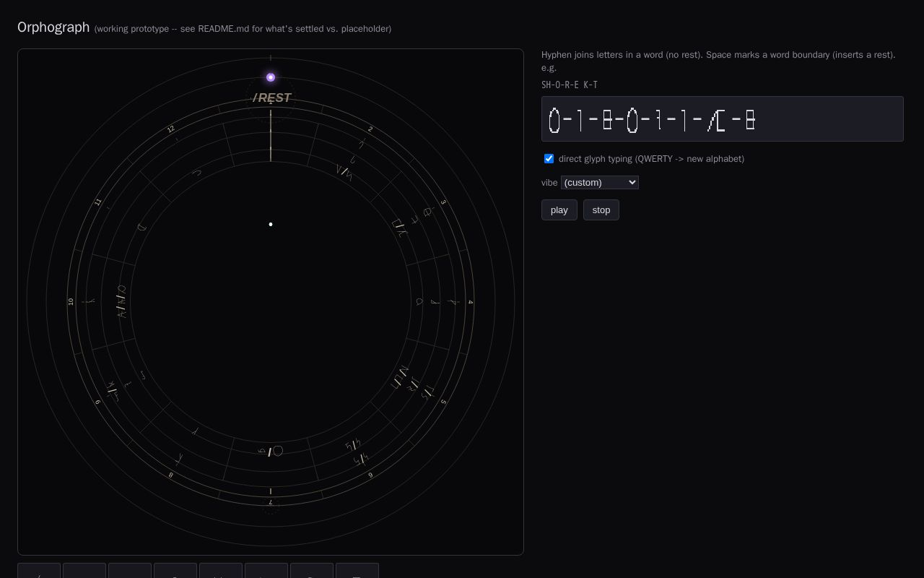
Task: Click the glyph cluster beside sector 7
Action: pos(271,452)
